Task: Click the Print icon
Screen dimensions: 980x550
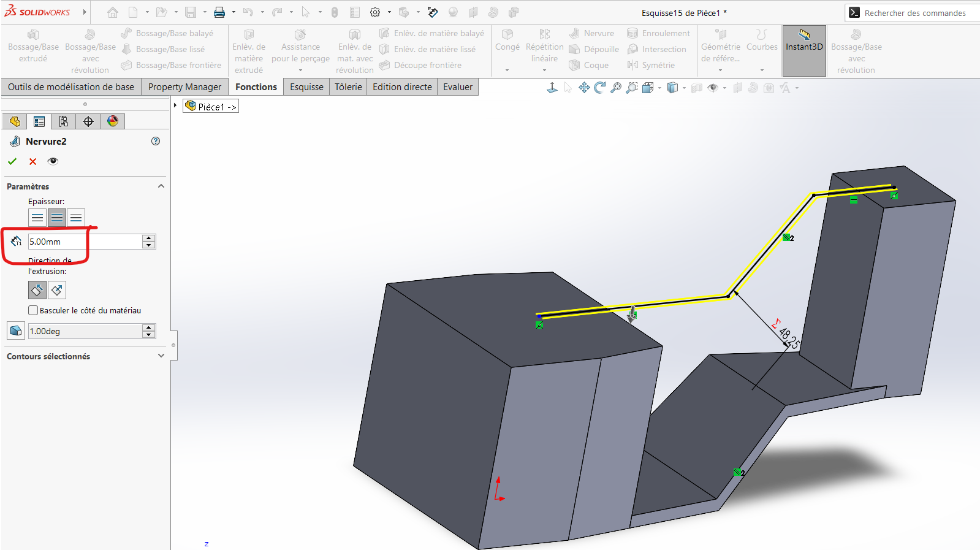Action: pos(219,12)
